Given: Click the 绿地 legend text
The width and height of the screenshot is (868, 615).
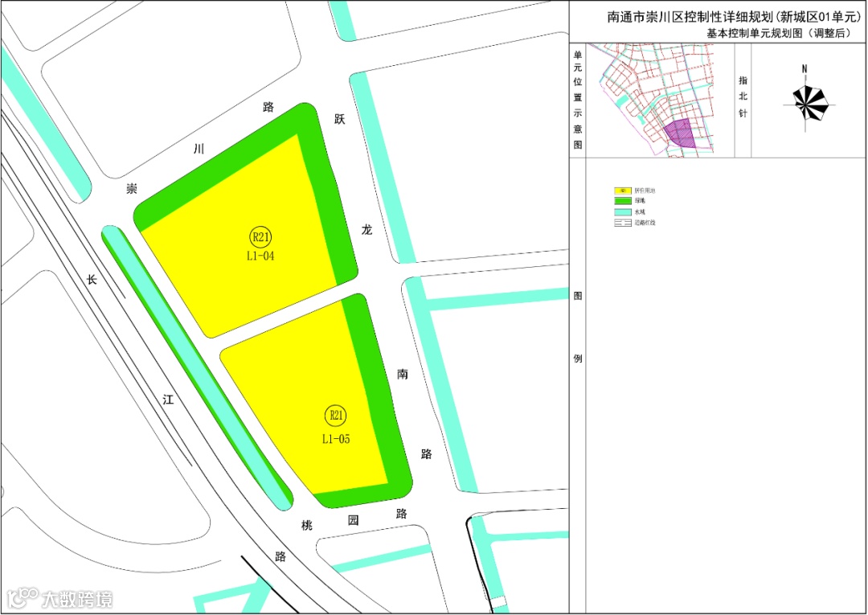Looking at the screenshot, I should tap(640, 201).
